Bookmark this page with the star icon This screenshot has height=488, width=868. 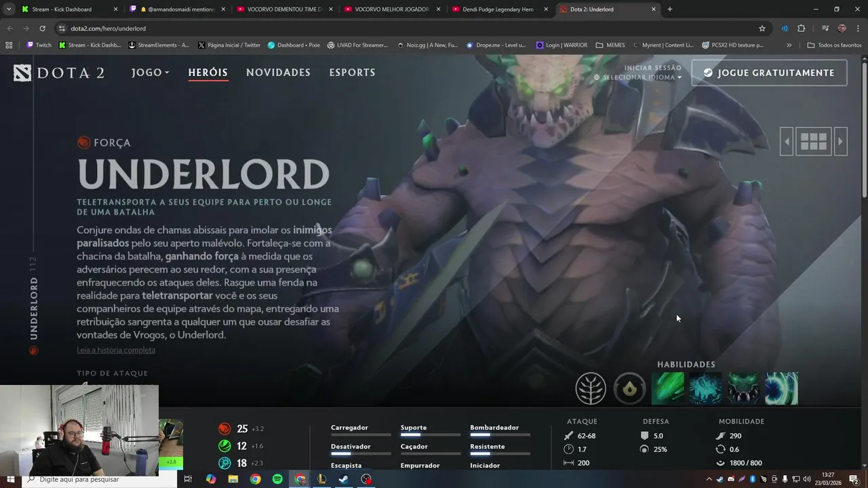pos(762,28)
